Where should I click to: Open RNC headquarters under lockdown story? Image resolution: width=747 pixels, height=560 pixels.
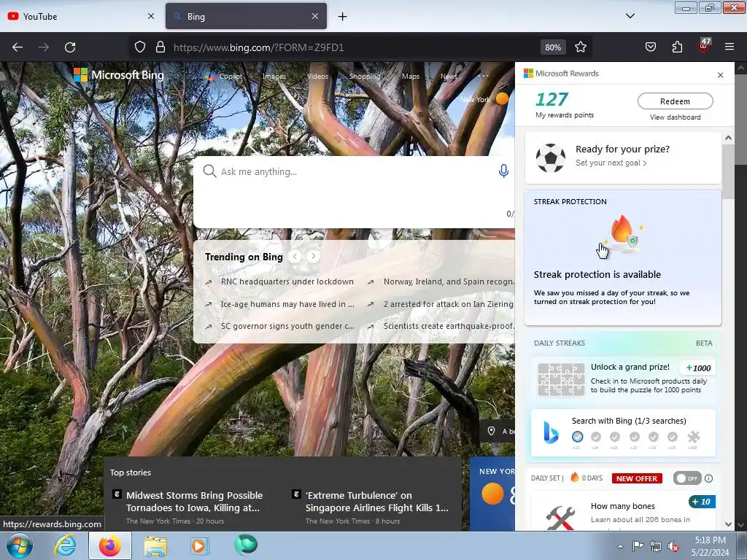tap(287, 281)
